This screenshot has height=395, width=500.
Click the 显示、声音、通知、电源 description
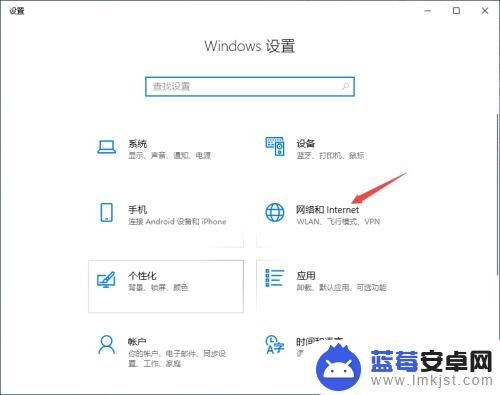170,155
